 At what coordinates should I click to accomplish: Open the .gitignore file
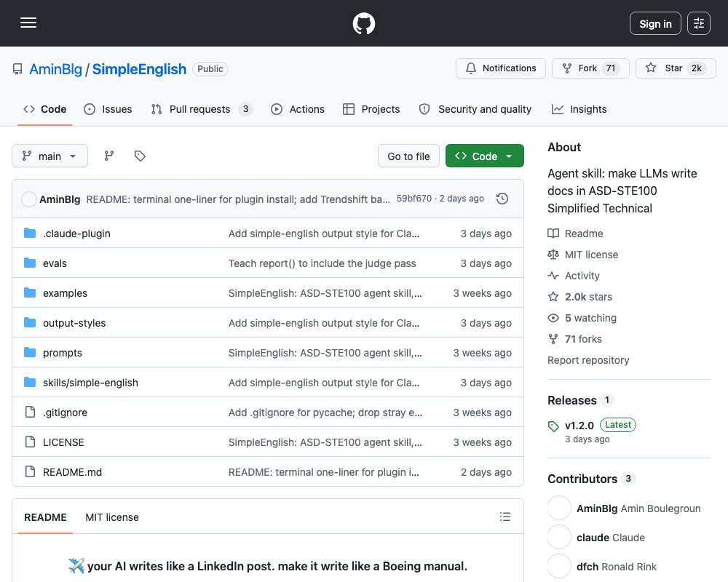click(65, 412)
